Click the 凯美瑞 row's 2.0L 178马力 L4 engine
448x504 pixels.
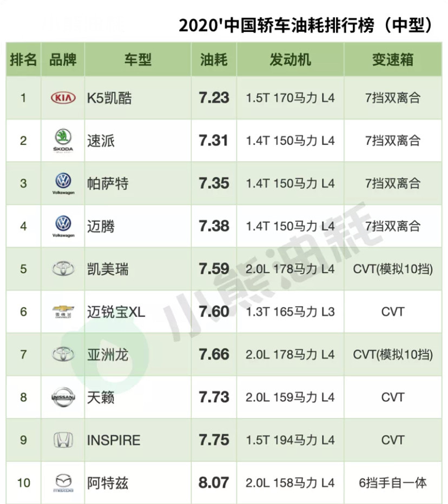coord(290,269)
